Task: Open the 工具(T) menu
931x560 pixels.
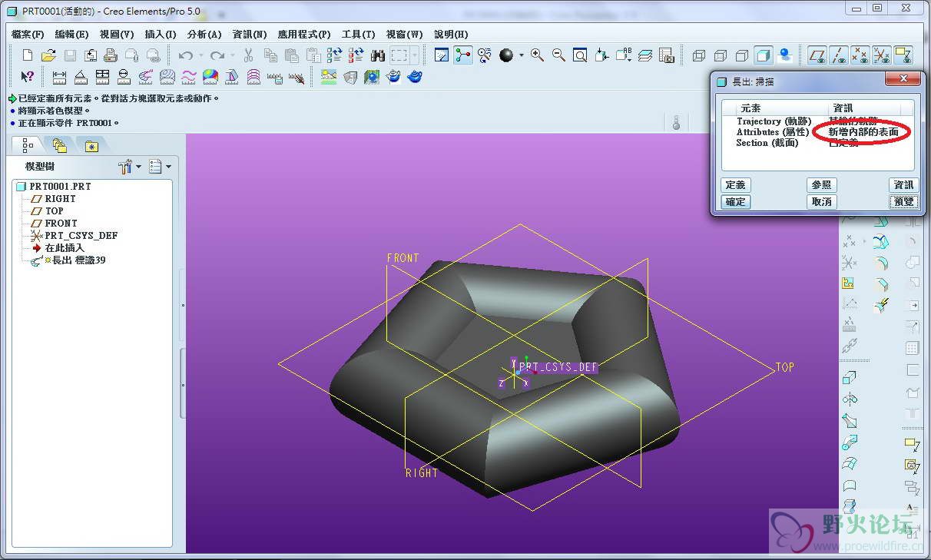Action: tap(358, 35)
